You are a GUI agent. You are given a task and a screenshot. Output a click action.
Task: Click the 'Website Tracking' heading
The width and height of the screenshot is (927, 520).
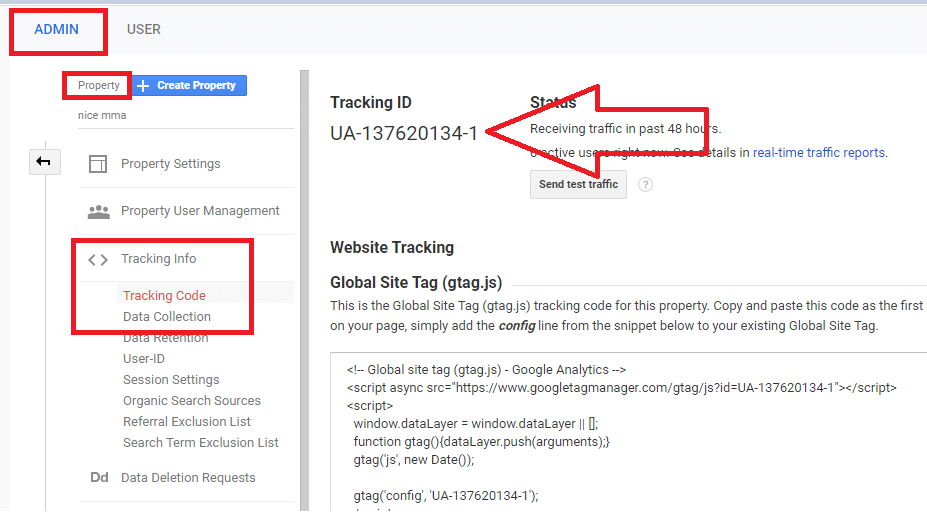click(392, 248)
